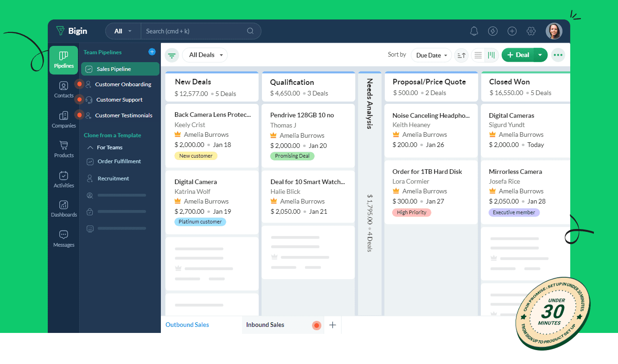This screenshot has height=364, width=618.
Task: Click the yellow New customer tag
Action: (196, 156)
